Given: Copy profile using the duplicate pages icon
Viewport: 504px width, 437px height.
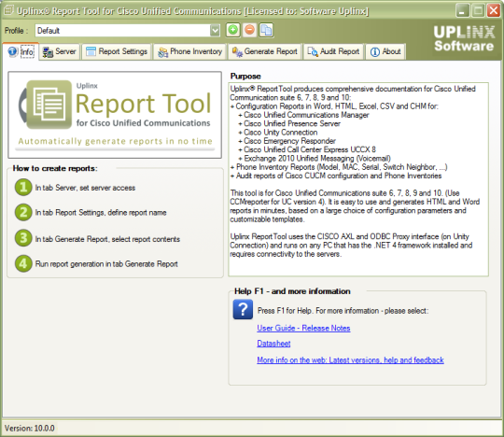Looking at the screenshot, I should (x=266, y=30).
